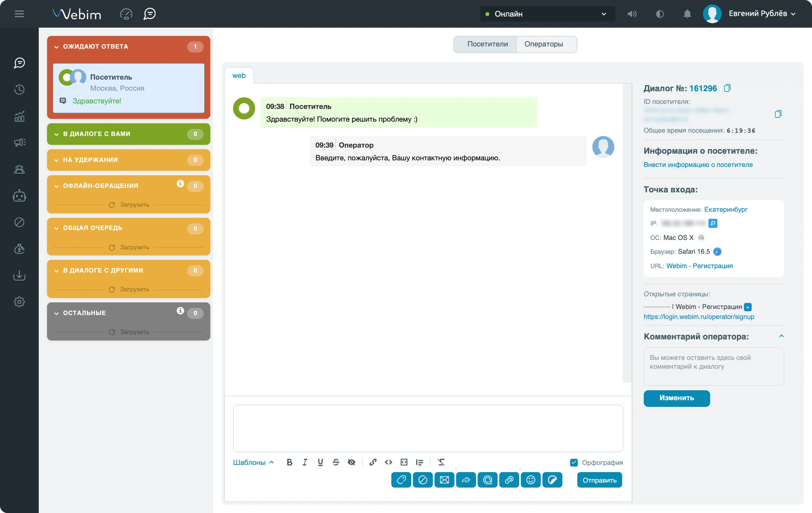812x513 pixels.
Task: Toggle dark theme contrast icon
Action: tap(660, 14)
